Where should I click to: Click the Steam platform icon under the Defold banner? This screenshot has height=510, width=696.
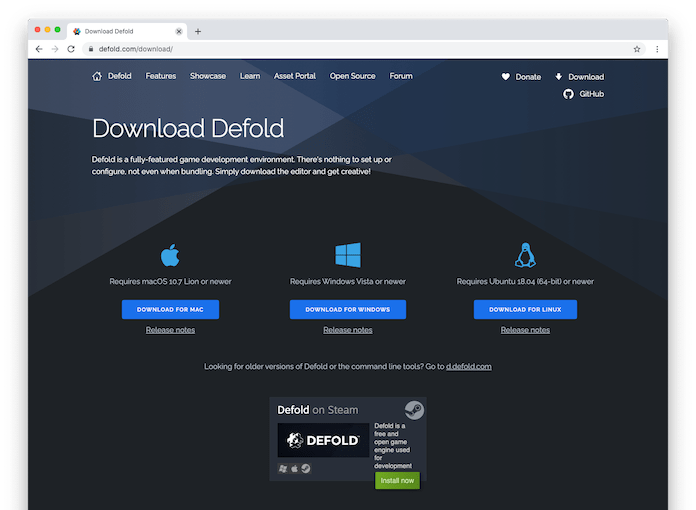tap(306, 468)
